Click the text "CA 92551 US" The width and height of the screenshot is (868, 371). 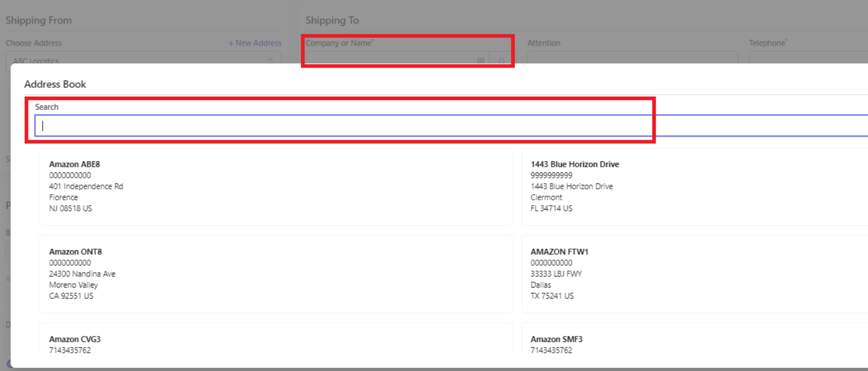(x=71, y=296)
